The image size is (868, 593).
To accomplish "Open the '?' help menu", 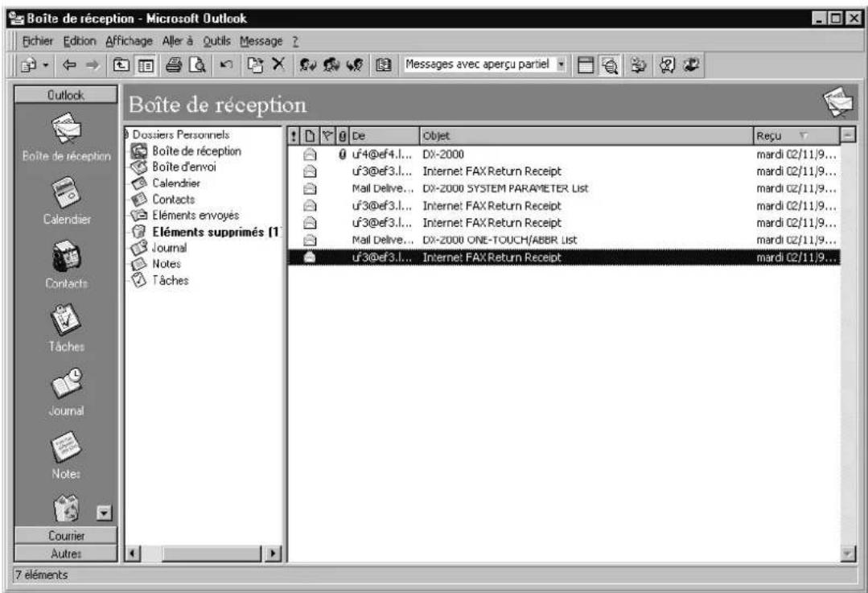I will coord(295,41).
